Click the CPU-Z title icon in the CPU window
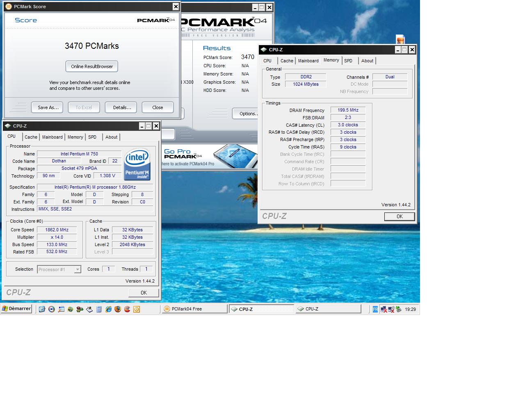Image resolution: width=525 pixels, height=420 pixels. coord(7,126)
